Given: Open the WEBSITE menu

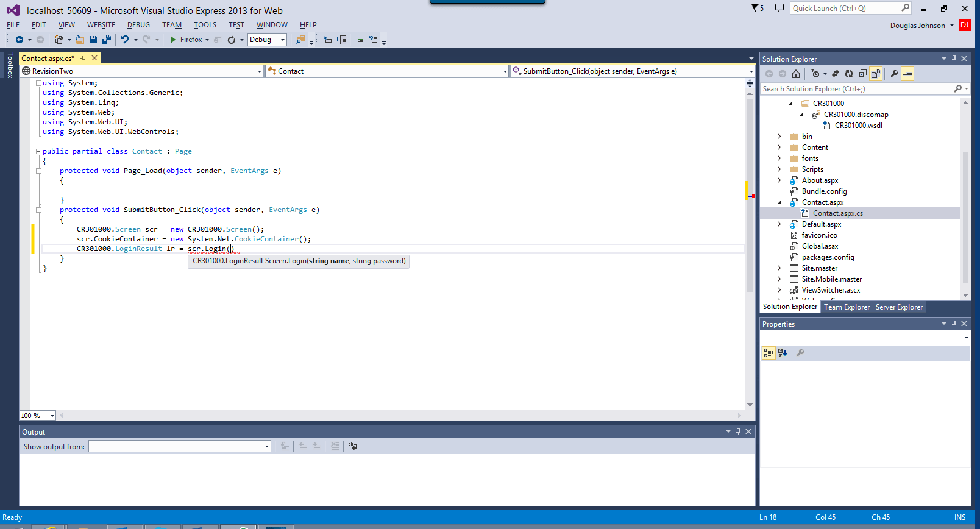Looking at the screenshot, I should click(x=101, y=25).
